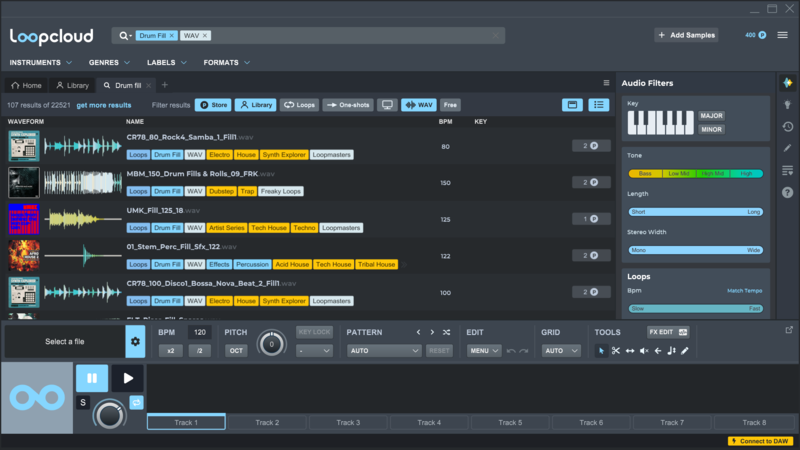The height and width of the screenshot is (450, 800).
Task: Toggle the S solo button
Action: click(x=83, y=403)
